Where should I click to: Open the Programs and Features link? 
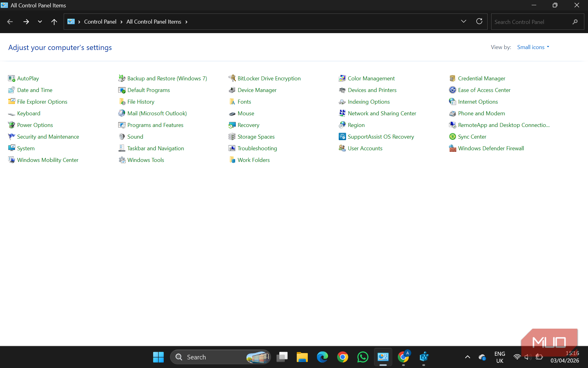155,125
